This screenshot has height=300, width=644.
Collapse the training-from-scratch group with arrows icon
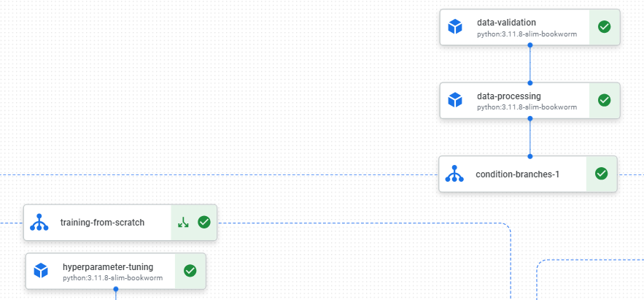tap(183, 223)
